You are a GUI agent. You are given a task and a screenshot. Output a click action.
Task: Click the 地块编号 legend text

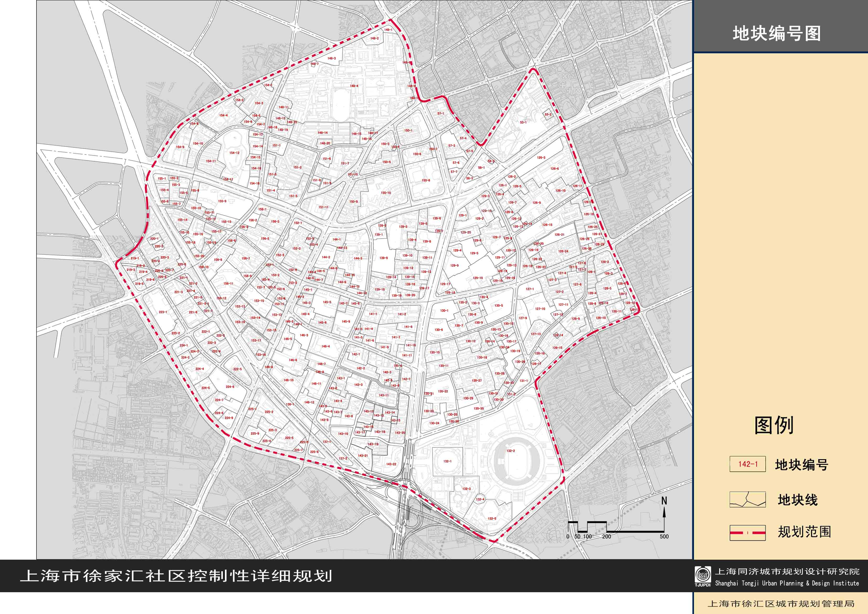802,465
